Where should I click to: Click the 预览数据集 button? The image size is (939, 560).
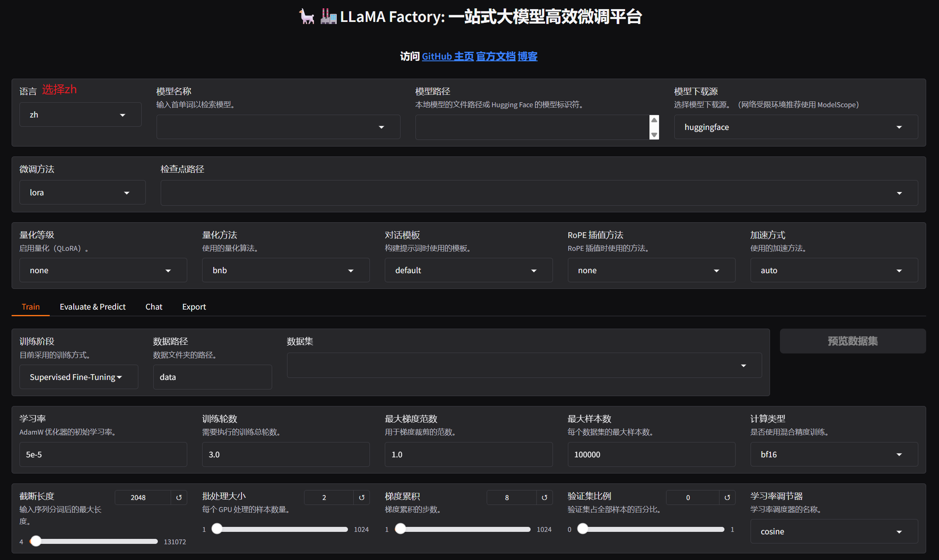852,341
